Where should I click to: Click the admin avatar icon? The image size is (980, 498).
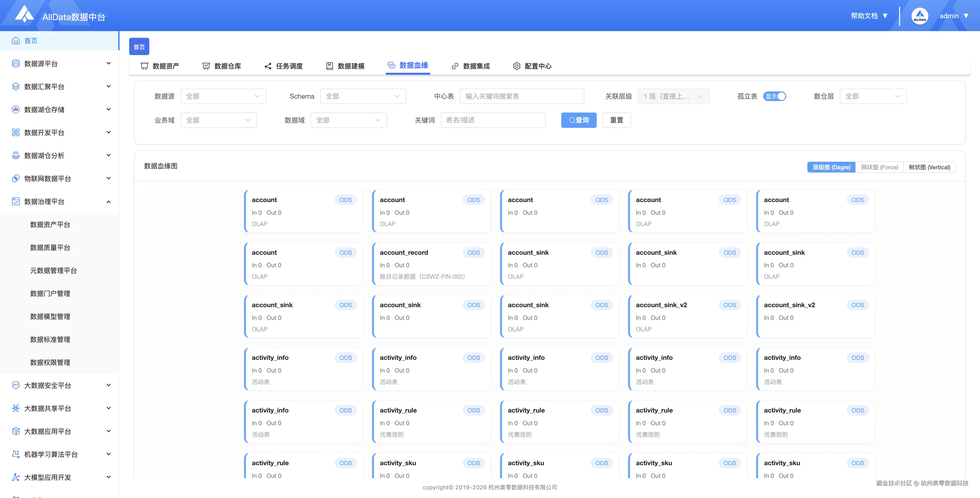tap(919, 16)
